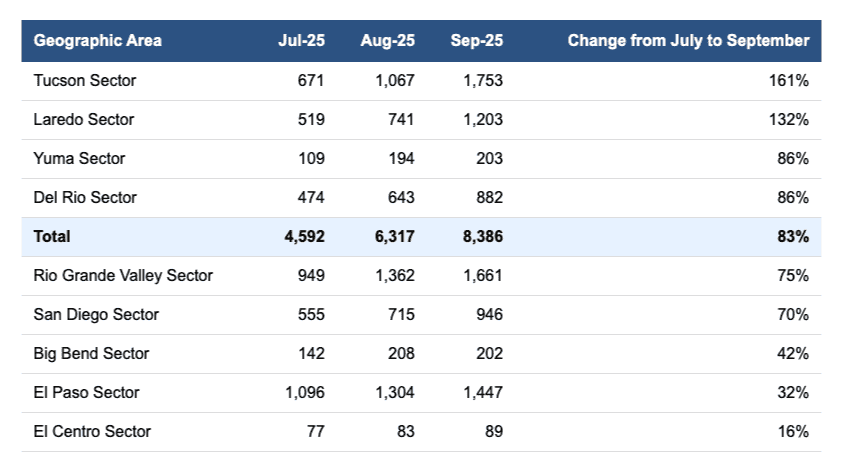Screen dimensions: 843x474
Task: Select the Sep-25 column header
Action: (476, 41)
